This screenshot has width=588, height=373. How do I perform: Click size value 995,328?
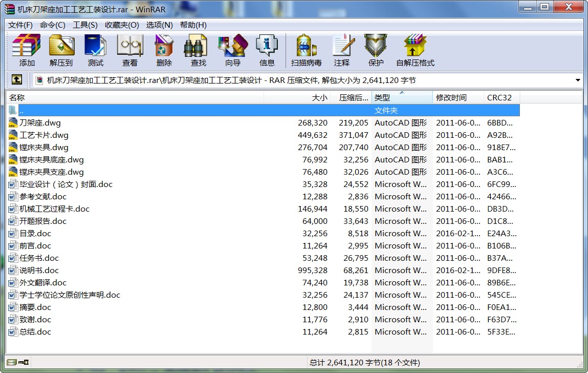pos(313,271)
